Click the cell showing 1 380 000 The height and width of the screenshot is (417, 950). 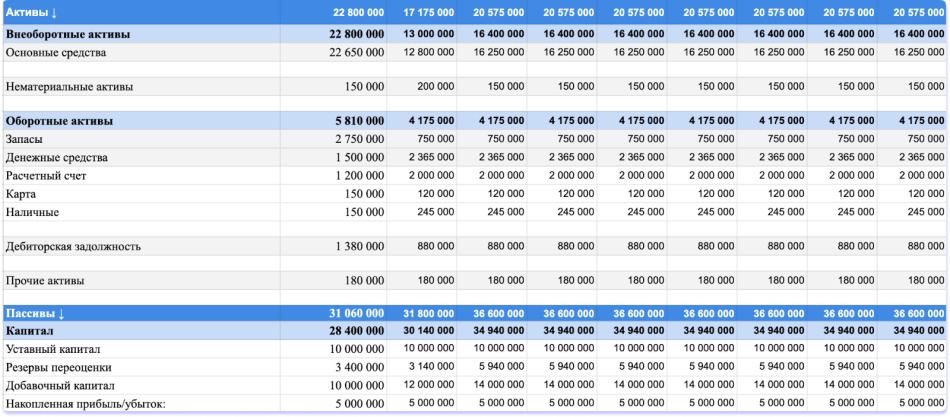tap(356, 246)
